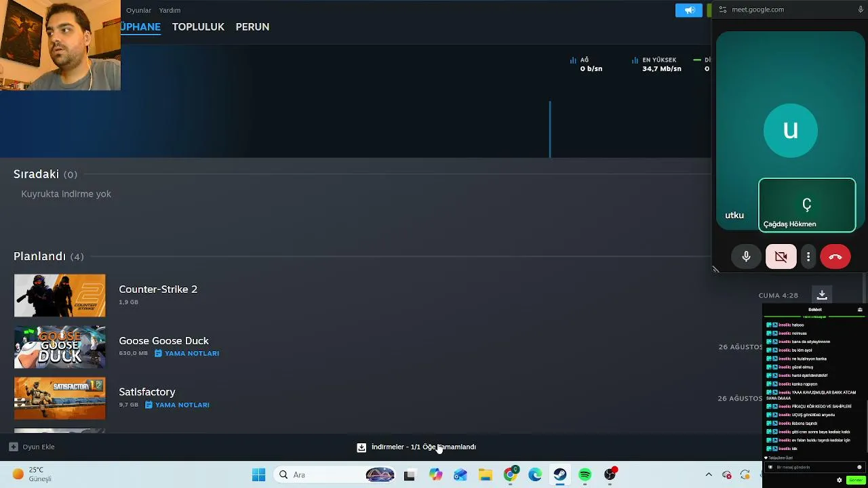Open chat settings gear icon
Viewport: 868px width, 488px height.
(840, 480)
